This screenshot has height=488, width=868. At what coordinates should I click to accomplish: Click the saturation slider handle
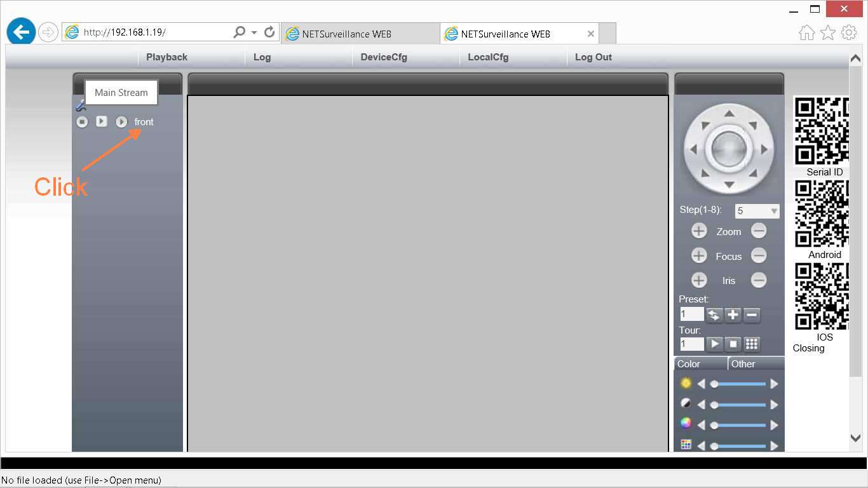pyautogui.click(x=714, y=425)
